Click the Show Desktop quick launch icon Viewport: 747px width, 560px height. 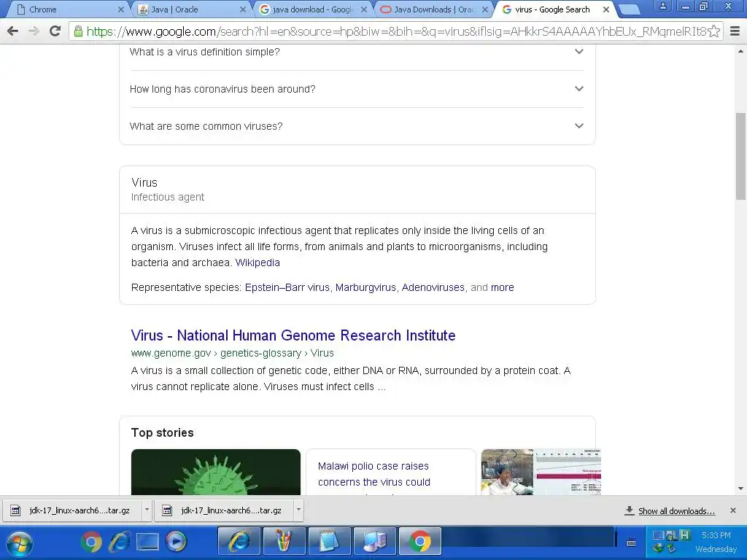pyautogui.click(x=147, y=542)
